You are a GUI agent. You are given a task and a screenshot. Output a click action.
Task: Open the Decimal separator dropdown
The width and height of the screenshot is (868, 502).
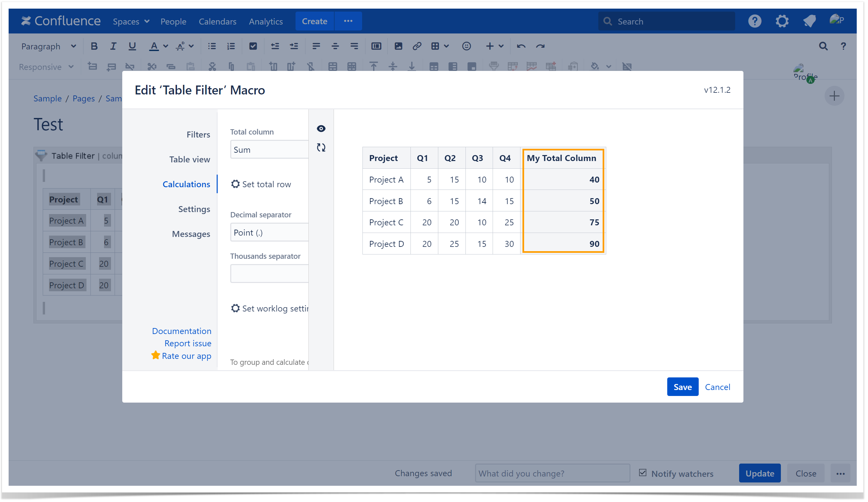coord(269,233)
